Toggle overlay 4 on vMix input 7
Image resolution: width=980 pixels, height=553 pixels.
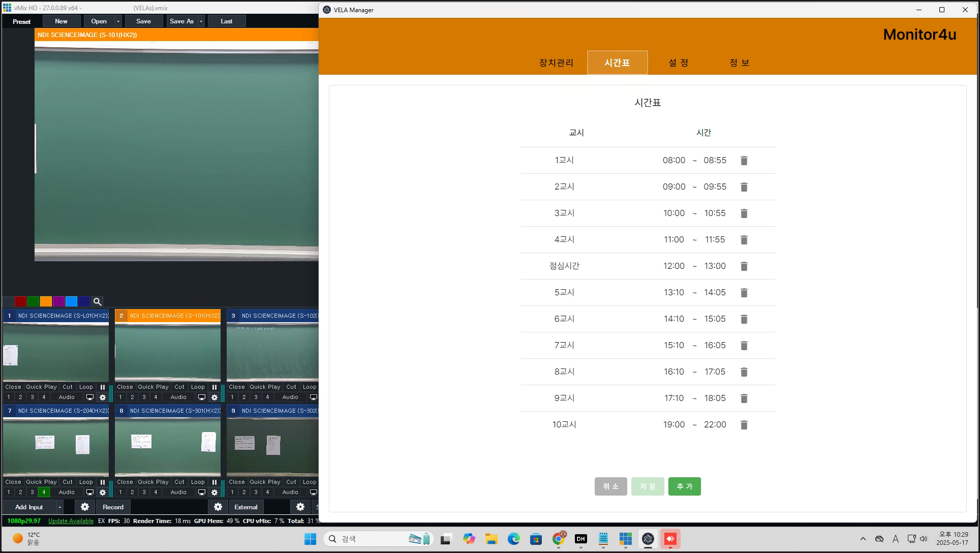click(44, 493)
